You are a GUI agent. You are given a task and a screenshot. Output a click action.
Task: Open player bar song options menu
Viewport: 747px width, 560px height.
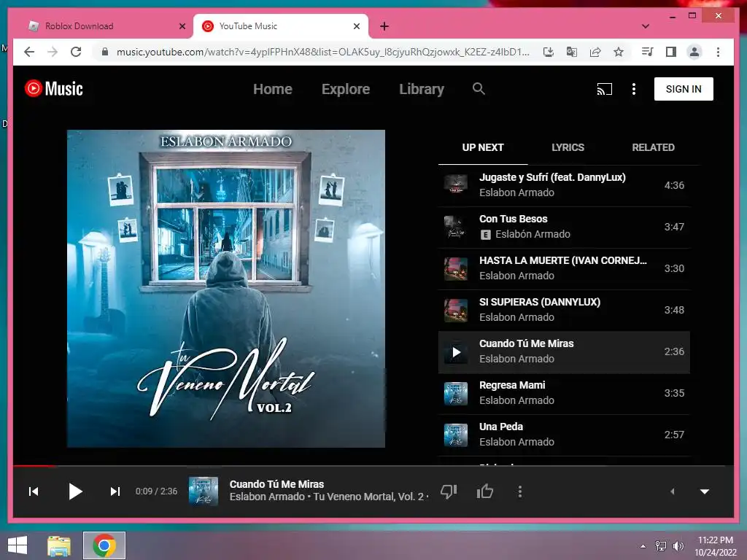tap(519, 491)
